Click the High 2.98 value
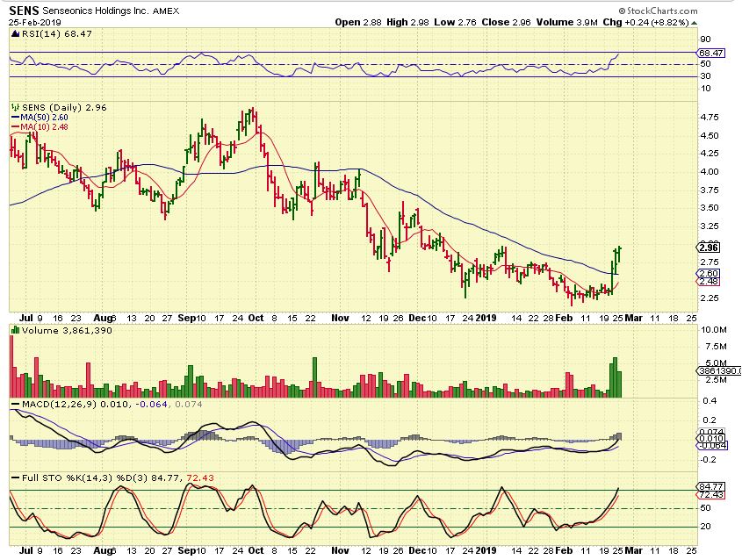 coord(408,22)
